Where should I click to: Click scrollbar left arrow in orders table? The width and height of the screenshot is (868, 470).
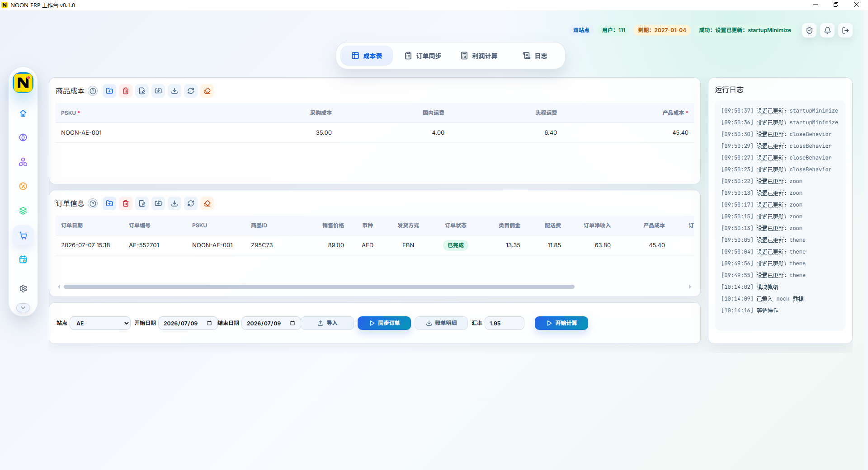point(59,287)
